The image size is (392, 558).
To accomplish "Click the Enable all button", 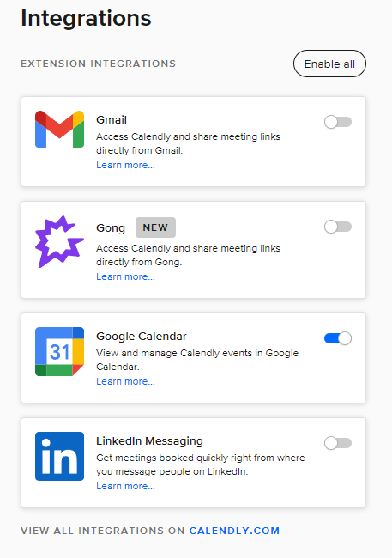I will point(329,64).
